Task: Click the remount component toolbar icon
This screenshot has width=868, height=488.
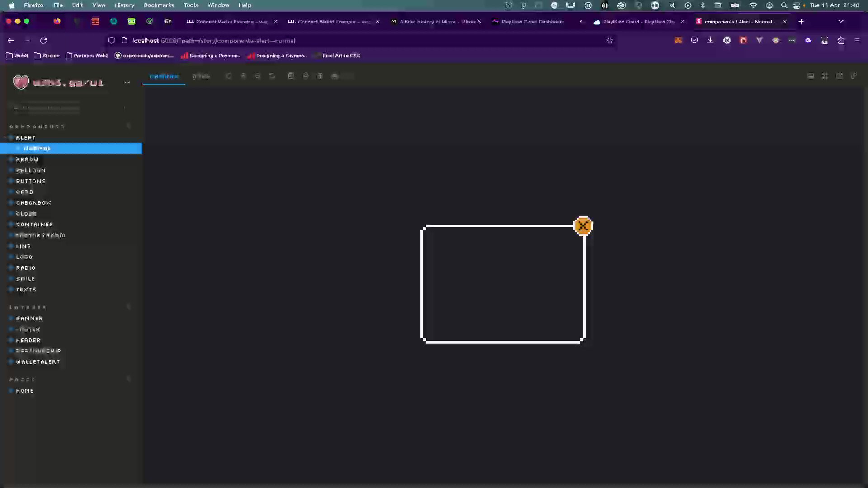Action: click(229, 76)
